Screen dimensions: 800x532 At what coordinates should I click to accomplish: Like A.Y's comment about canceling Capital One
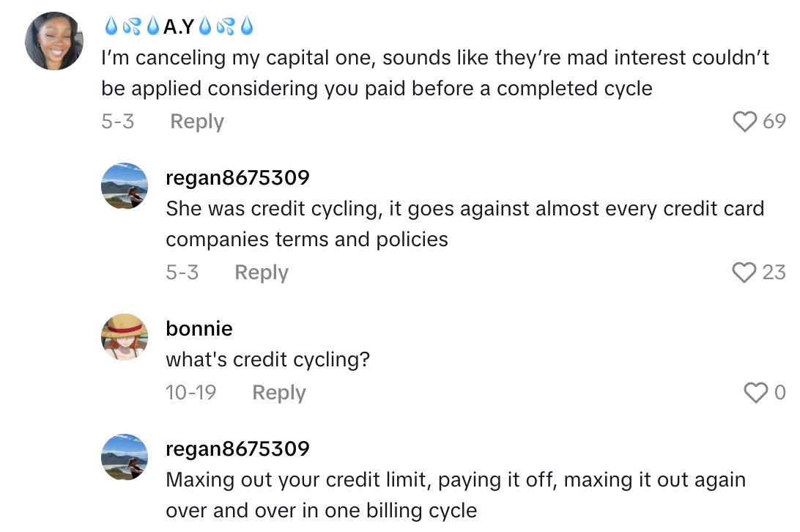744,122
